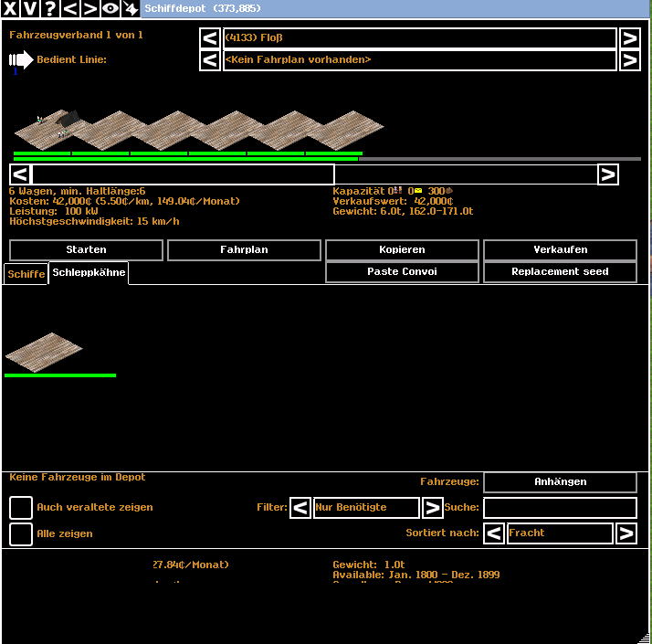Image resolution: width=652 pixels, height=644 pixels.
Task: Advance Filter 'Nur Benötigte' to next option
Action: 433,508
